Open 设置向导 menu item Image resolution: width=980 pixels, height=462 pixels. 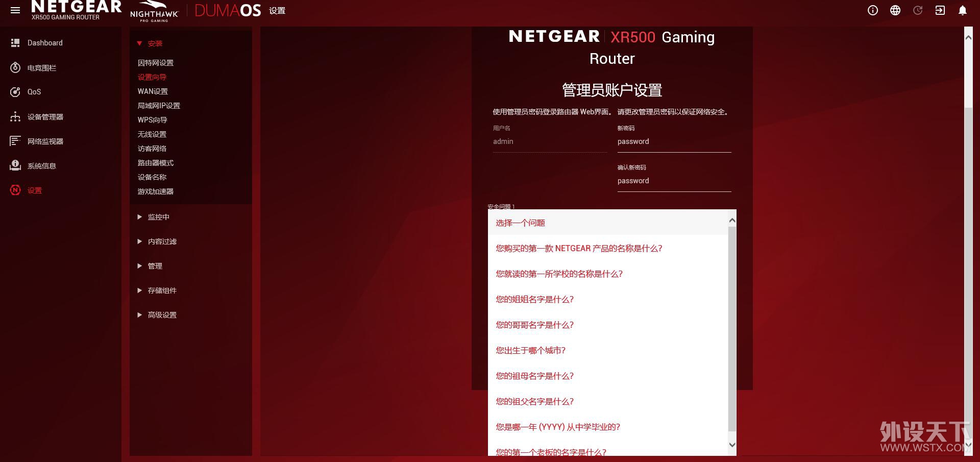click(152, 77)
